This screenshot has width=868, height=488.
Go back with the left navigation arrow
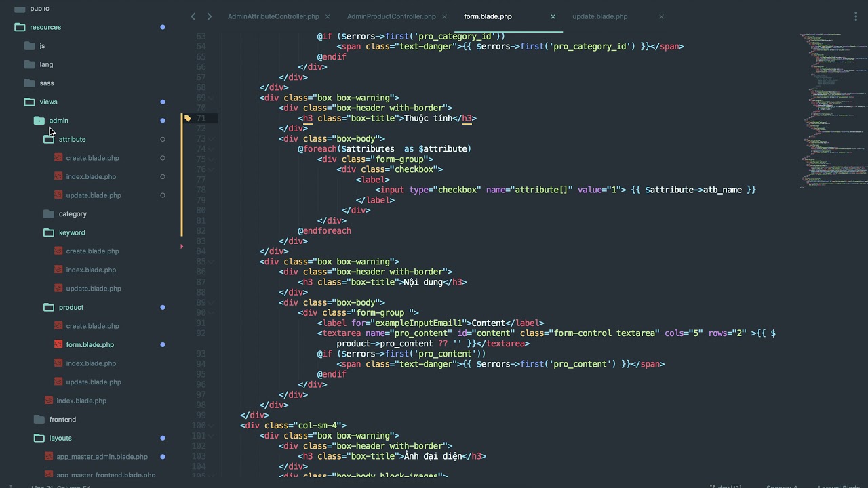pos(193,16)
